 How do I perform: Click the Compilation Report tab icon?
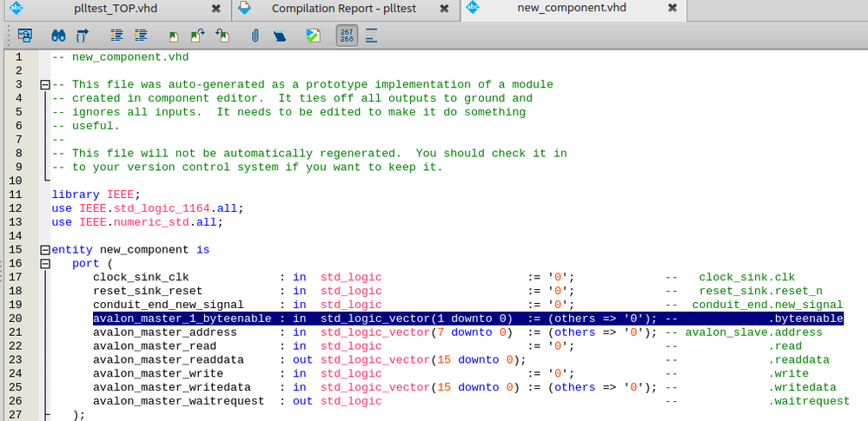(244, 7)
